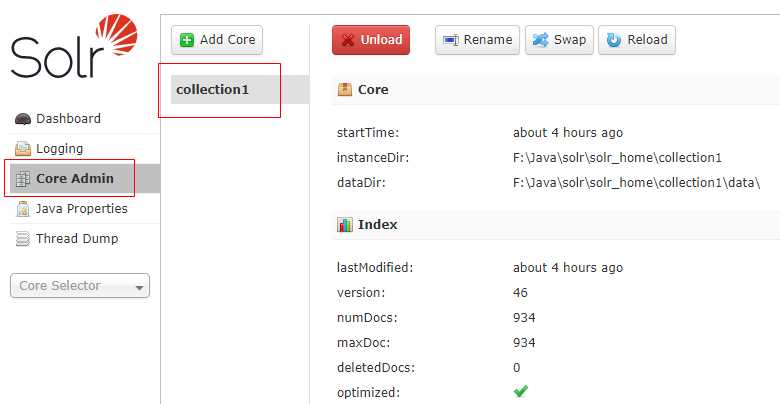Click the Core Admin sidebar icon
This screenshot has width=780, height=404.
coord(23,179)
